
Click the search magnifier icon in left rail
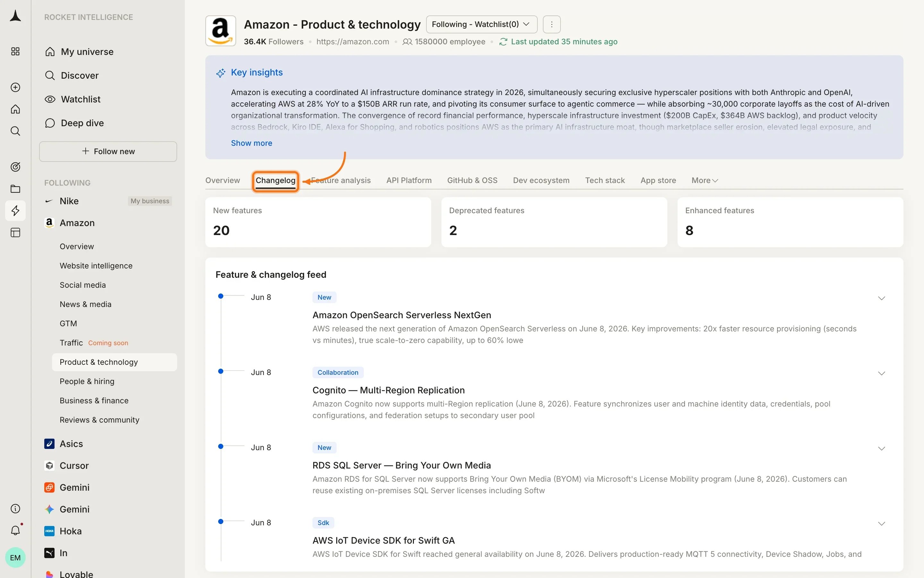(x=15, y=131)
